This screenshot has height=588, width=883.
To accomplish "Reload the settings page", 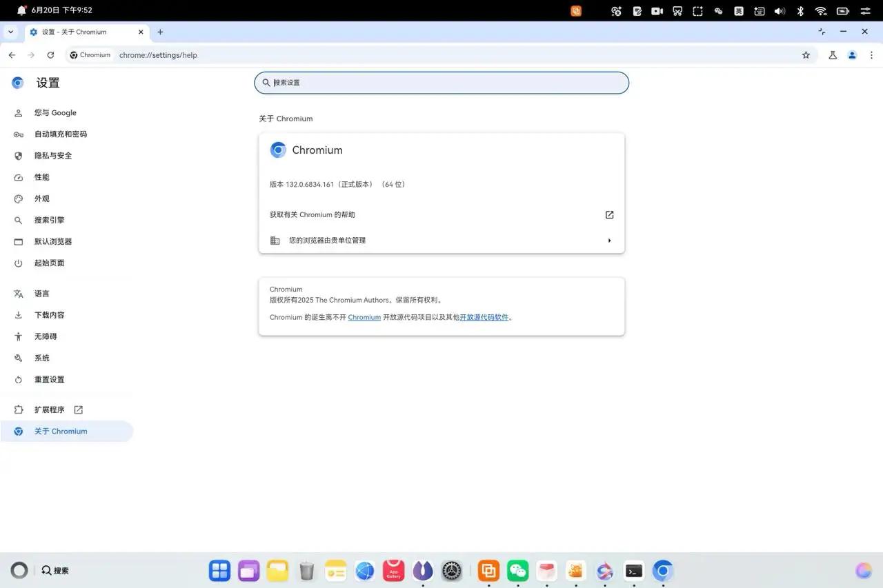I will [50, 55].
